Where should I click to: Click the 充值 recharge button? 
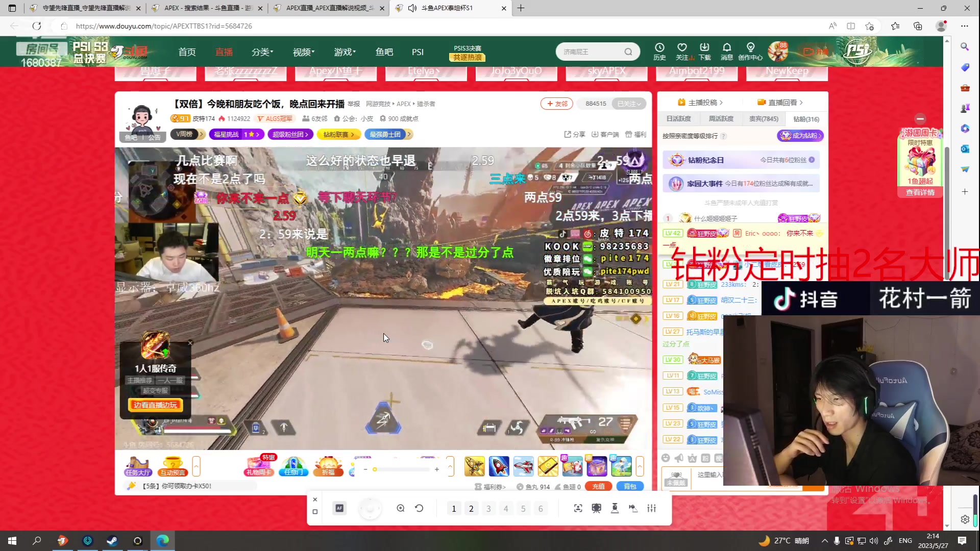pos(598,487)
